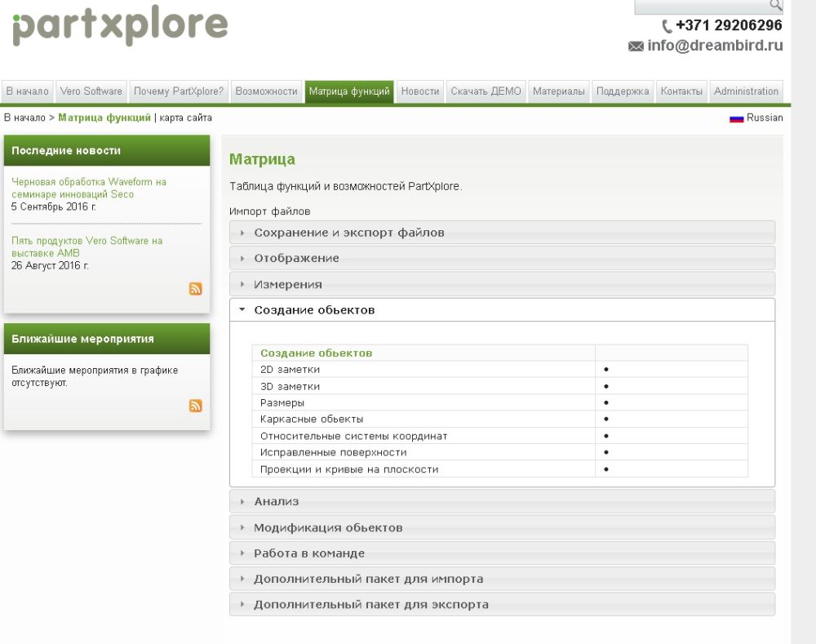Click Исправленные поверхности row
The image size is (816, 644).
click(500, 452)
